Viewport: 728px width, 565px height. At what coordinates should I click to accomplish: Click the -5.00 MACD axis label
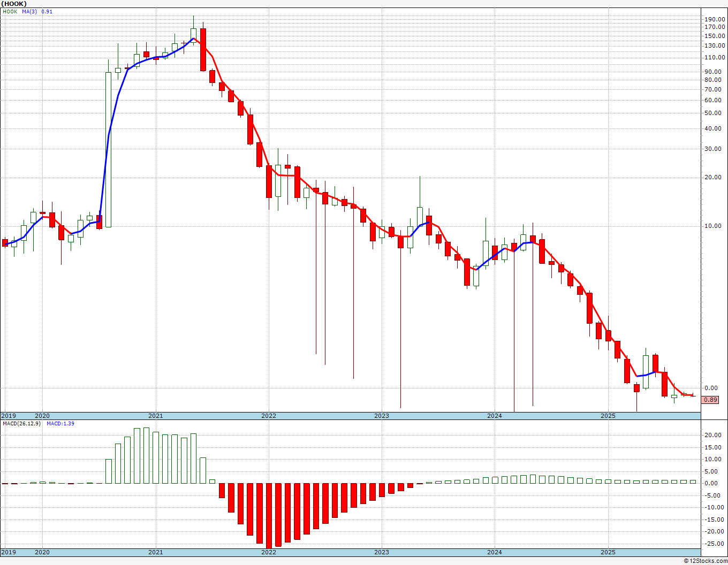(713, 495)
